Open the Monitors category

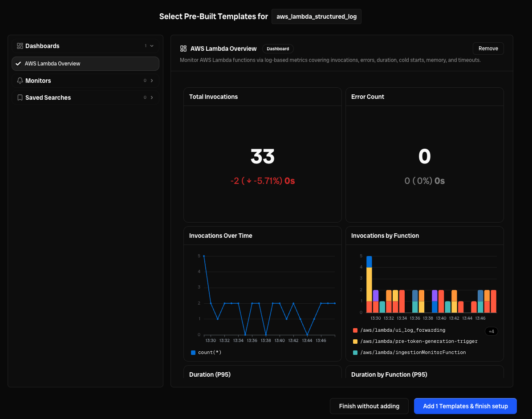coord(85,81)
